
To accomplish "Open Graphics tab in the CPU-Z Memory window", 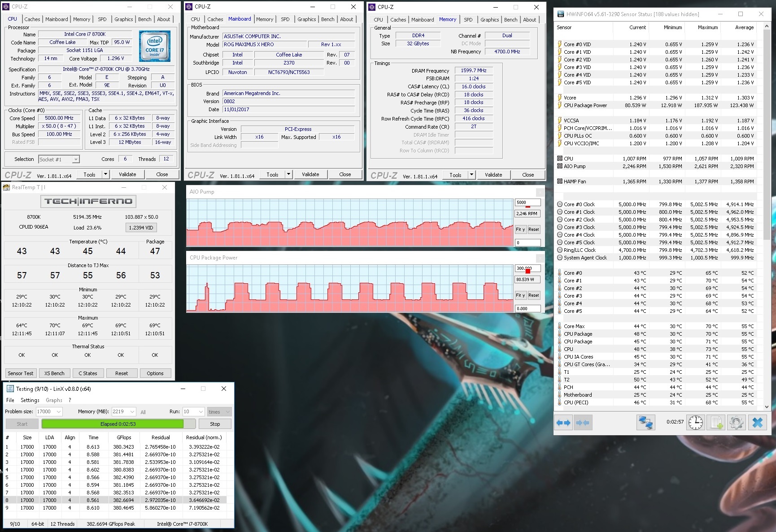I will tap(489, 20).
